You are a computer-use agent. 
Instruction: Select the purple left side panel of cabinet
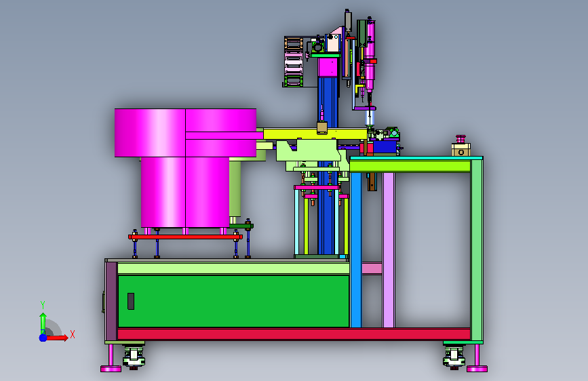tap(111, 301)
